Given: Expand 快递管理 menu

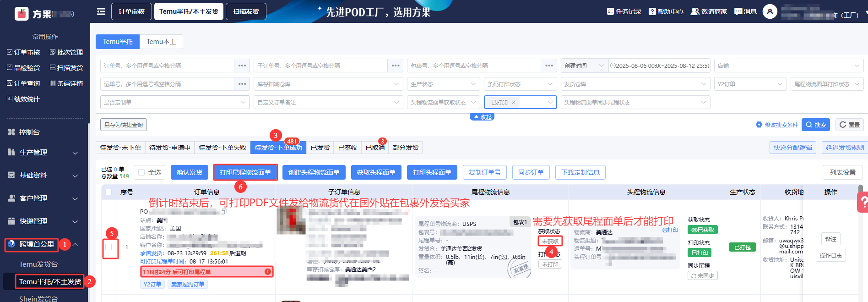Looking at the screenshot, I should point(43,221).
